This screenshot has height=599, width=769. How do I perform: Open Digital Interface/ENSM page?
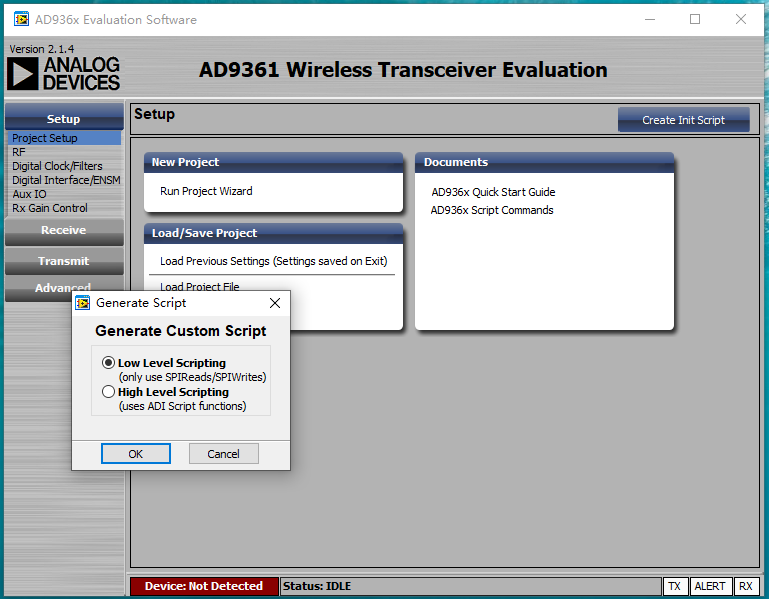click(66, 180)
